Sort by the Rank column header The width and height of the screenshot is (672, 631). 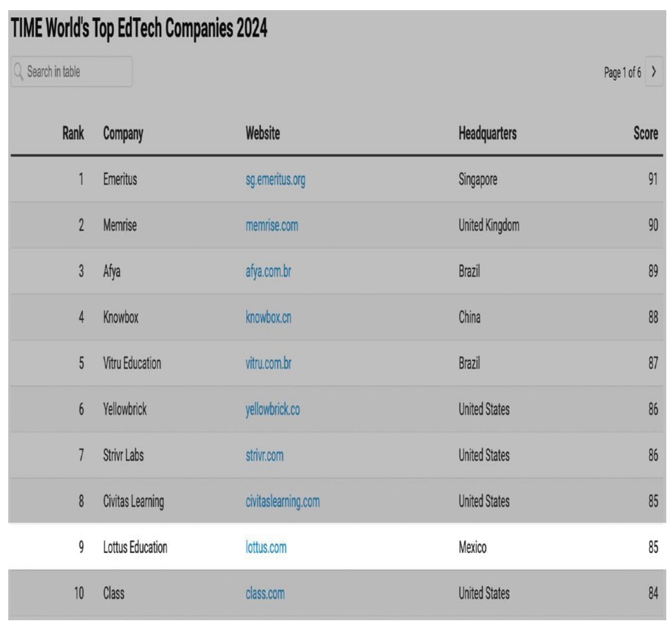pos(73,134)
